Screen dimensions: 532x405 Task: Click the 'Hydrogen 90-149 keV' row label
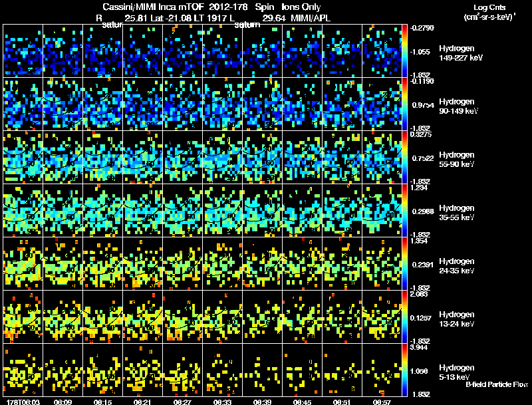click(x=458, y=106)
